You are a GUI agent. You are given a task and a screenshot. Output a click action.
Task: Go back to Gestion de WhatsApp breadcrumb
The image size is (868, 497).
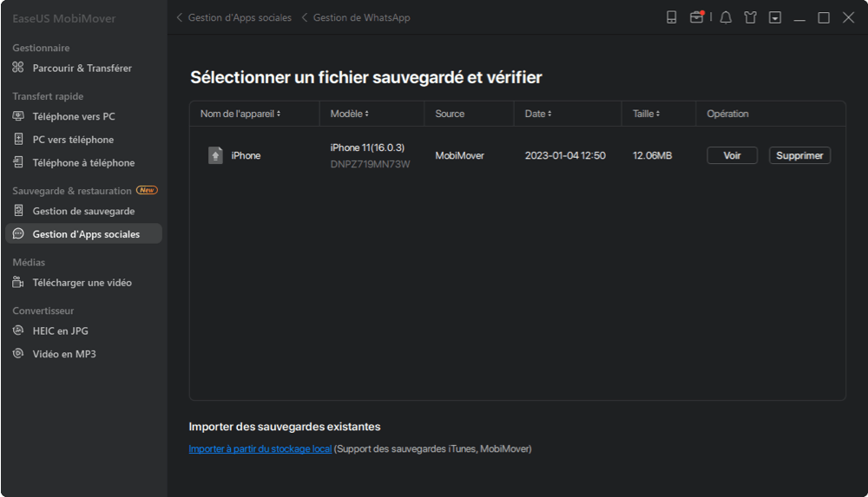pos(361,17)
